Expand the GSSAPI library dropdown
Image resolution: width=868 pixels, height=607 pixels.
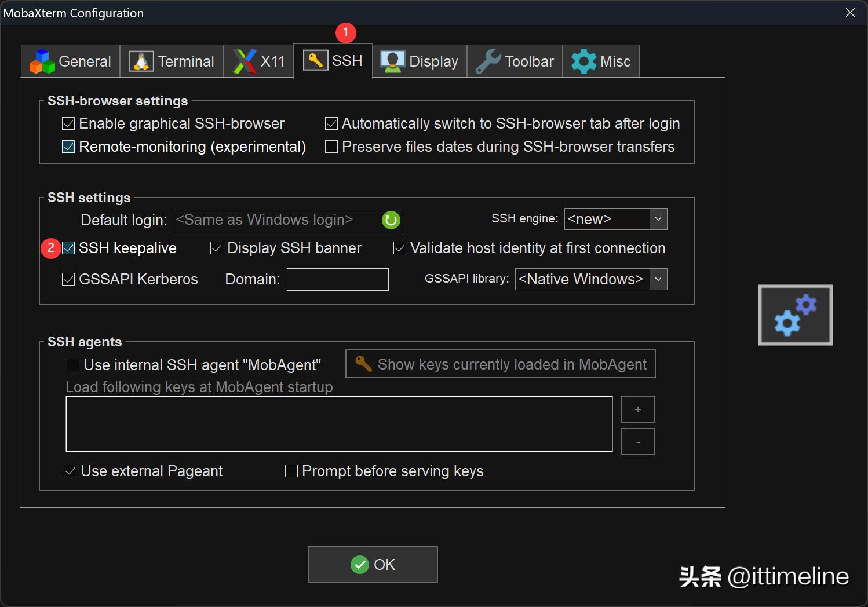(x=658, y=279)
